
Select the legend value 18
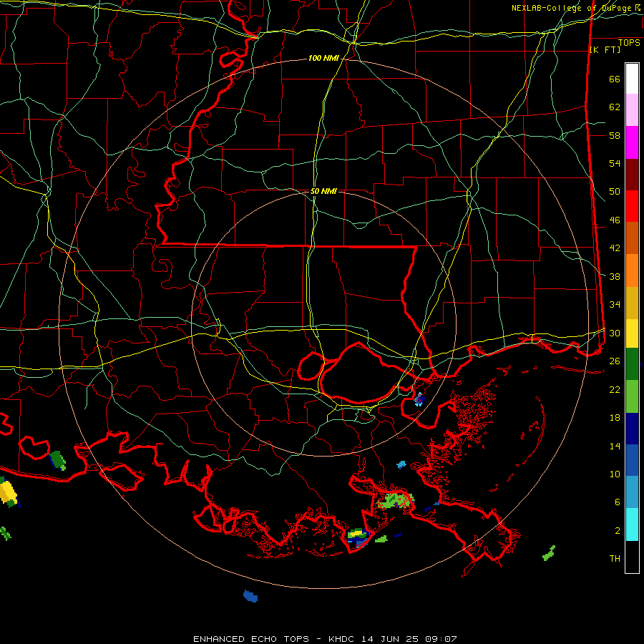point(615,418)
